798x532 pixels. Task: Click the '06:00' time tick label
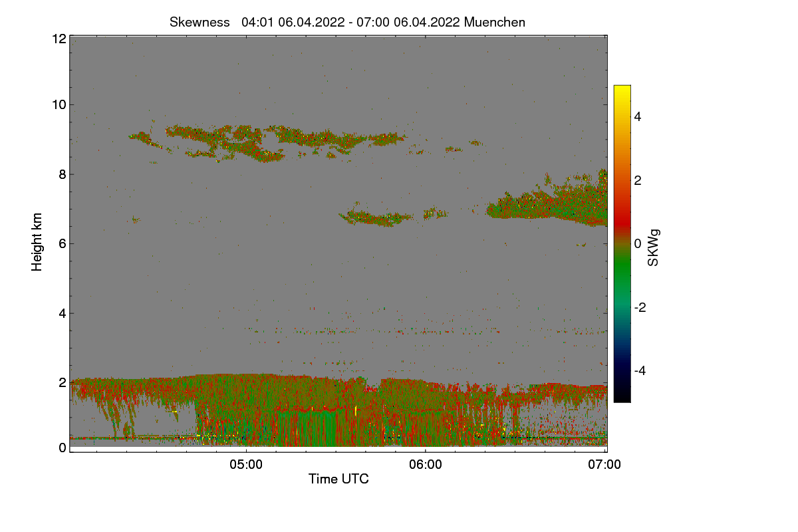(x=426, y=465)
